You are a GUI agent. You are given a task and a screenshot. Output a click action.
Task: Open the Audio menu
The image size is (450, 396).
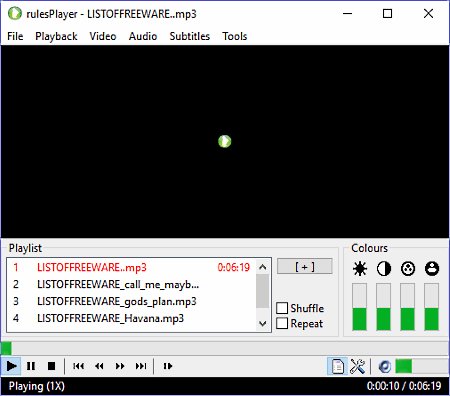[143, 36]
